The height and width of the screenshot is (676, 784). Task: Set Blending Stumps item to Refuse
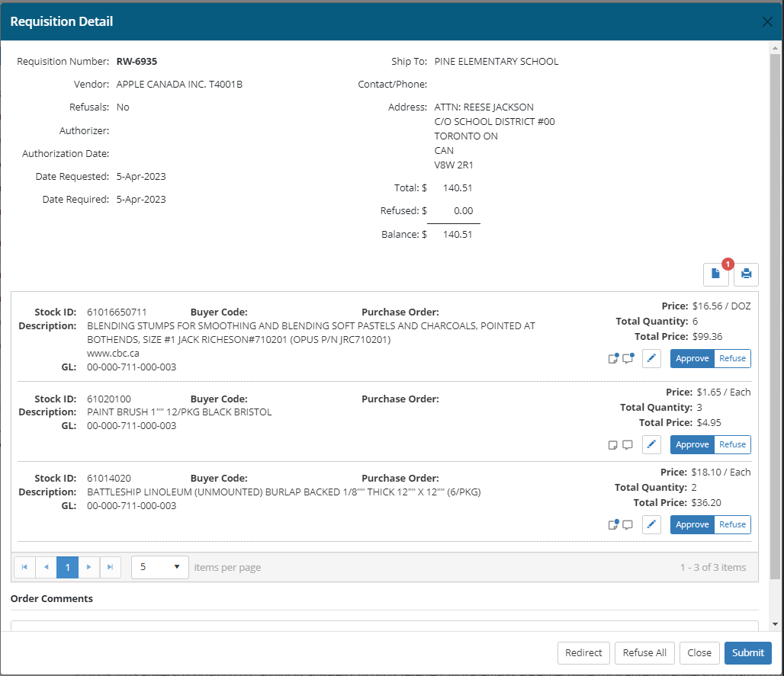[x=732, y=358]
